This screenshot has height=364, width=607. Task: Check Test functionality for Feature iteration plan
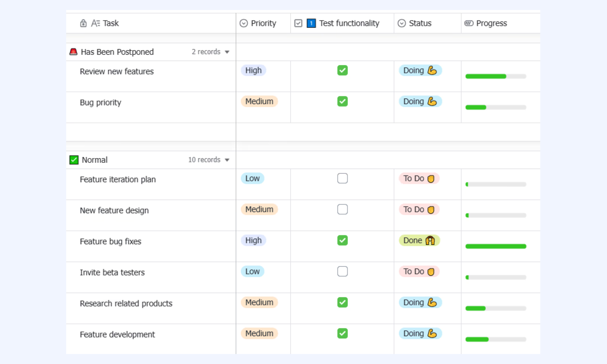coord(342,178)
